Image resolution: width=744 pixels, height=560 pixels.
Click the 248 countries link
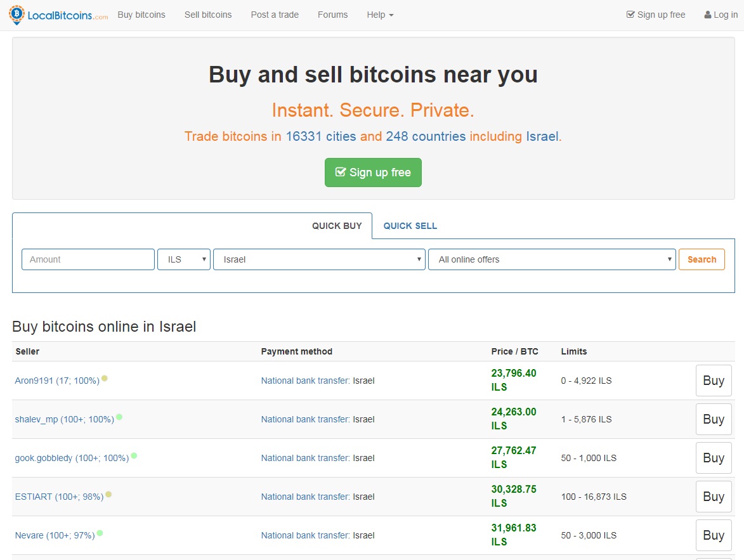(x=426, y=136)
